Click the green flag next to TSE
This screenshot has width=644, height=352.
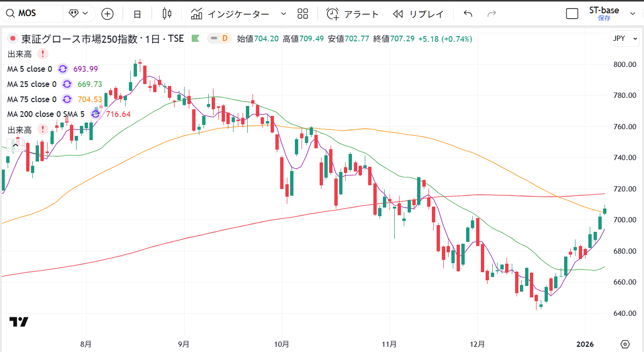tap(195, 38)
